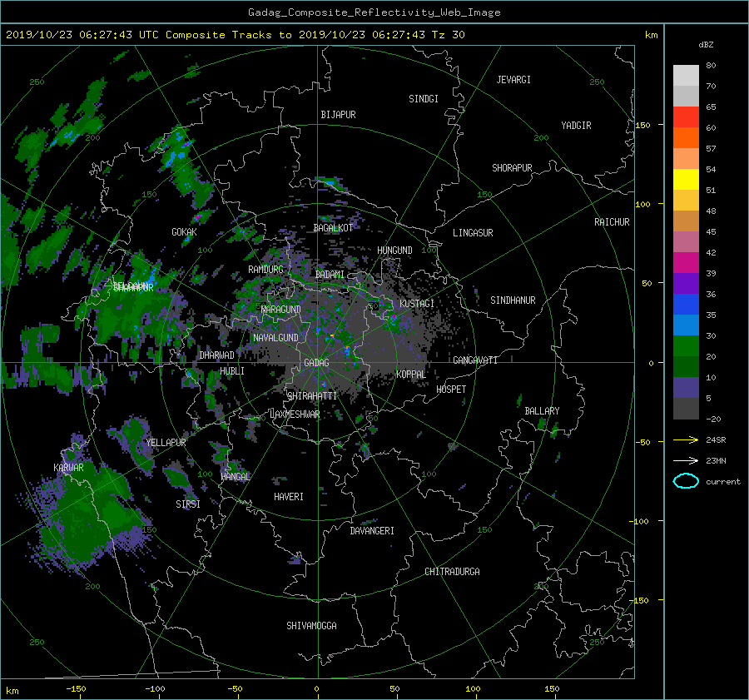Click the cyan current-position ellipse icon

pos(686,481)
